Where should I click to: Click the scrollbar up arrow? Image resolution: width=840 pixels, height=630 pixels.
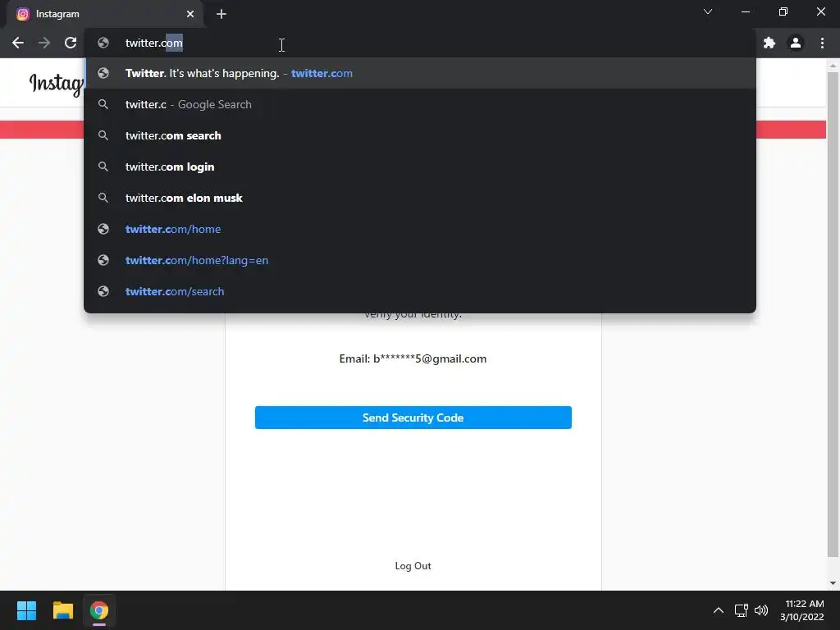pyautogui.click(x=833, y=66)
